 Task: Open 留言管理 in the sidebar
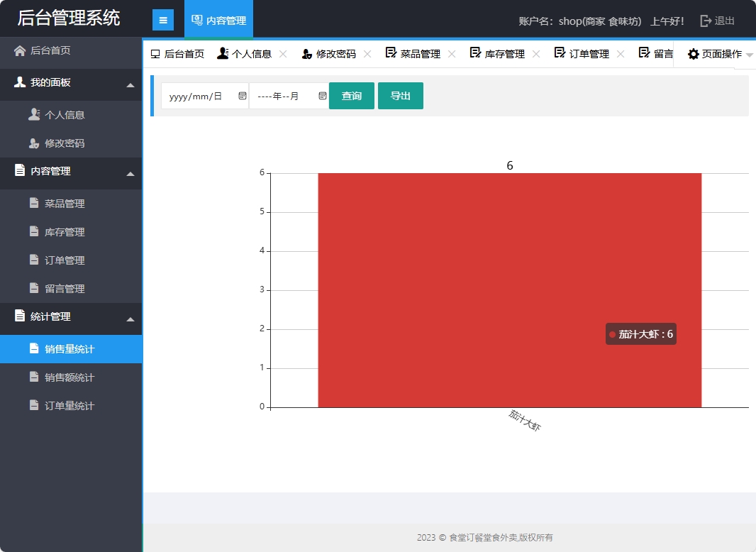coord(71,289)
